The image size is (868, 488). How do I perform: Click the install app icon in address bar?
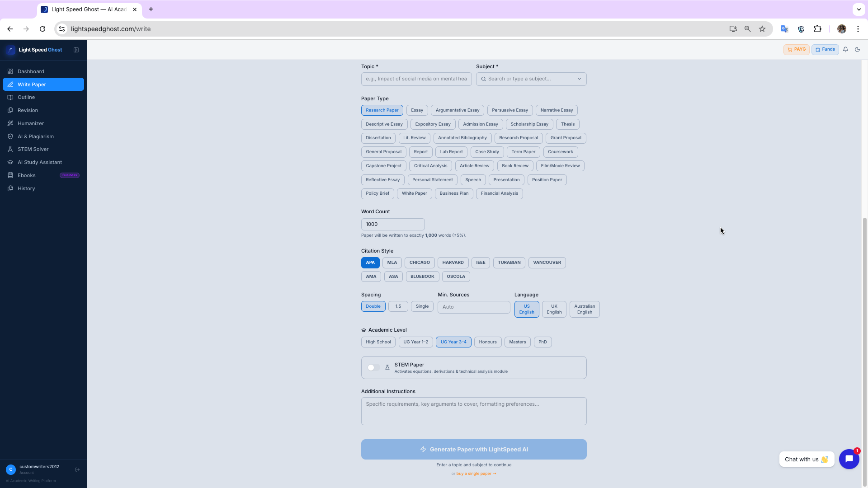[x=733, y=29]
